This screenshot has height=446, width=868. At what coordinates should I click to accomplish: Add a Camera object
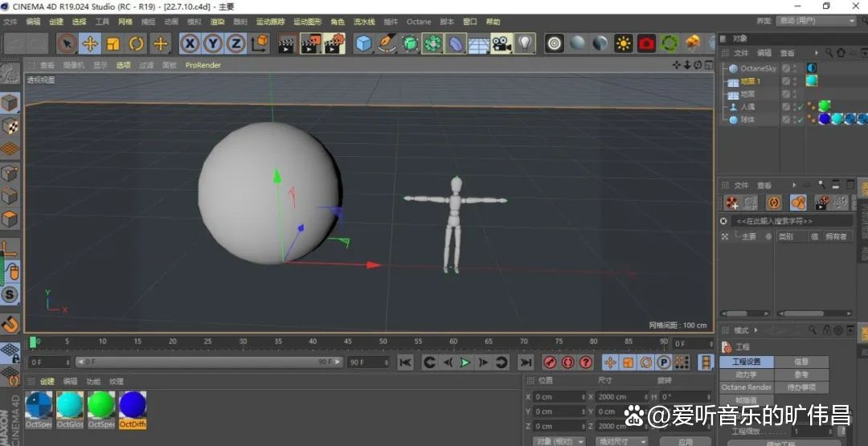click(x=501, y=43)
